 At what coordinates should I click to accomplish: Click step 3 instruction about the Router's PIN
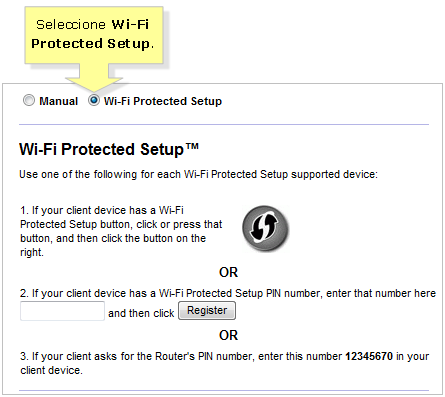pyautogui.click(x=224, y=363)
